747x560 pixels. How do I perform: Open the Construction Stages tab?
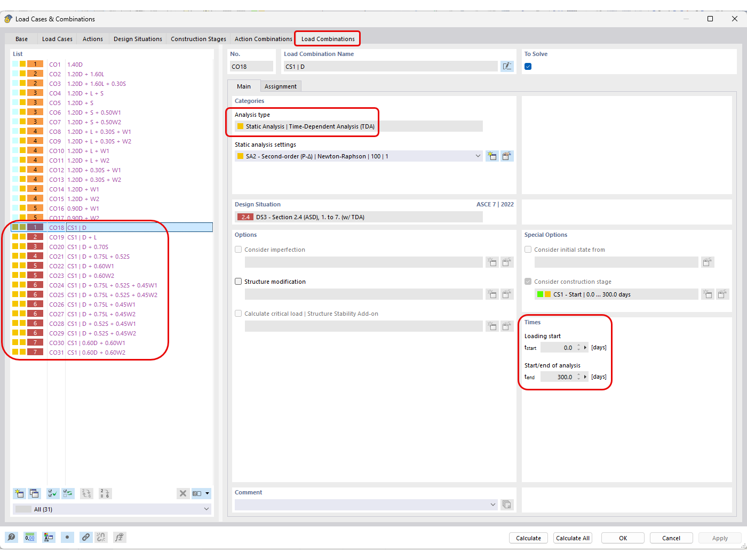point(198,38)
